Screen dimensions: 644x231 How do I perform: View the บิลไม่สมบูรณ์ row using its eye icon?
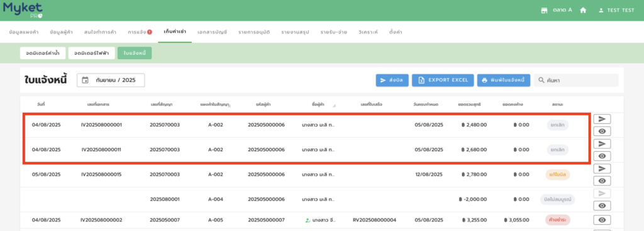602,206
